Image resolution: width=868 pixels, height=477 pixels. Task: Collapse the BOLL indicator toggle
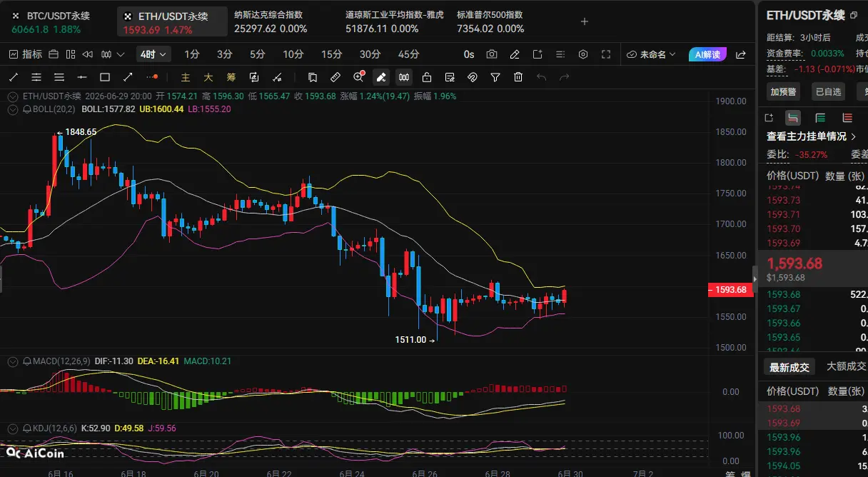(x=13, y=109)
